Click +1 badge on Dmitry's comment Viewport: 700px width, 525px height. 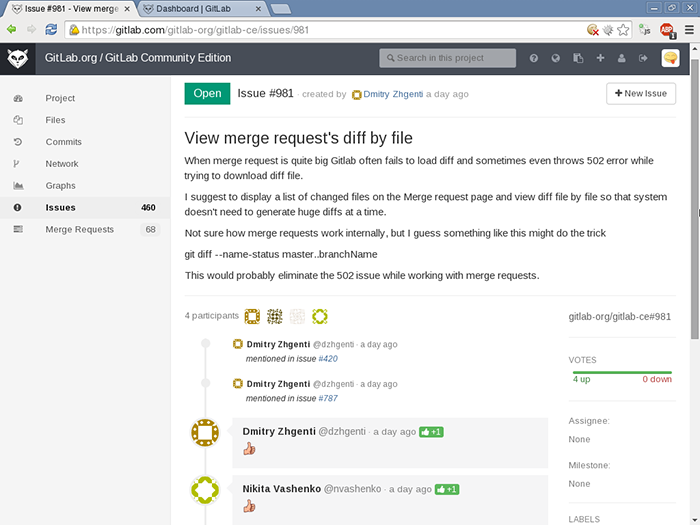[431, 432]
